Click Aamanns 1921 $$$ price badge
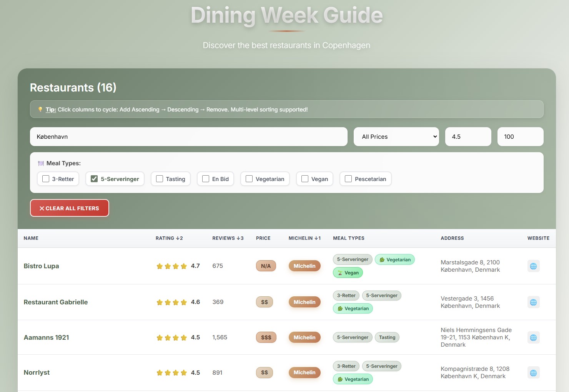 click(266, 337)
